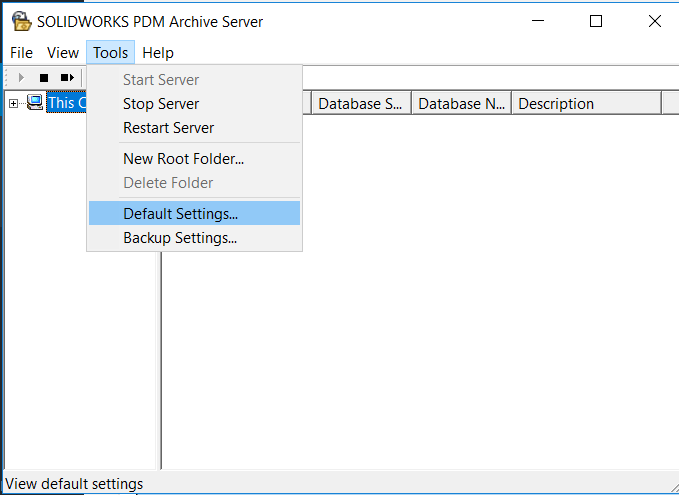Open the View menu
Screen dimensions: 679x498
(63, 53)
